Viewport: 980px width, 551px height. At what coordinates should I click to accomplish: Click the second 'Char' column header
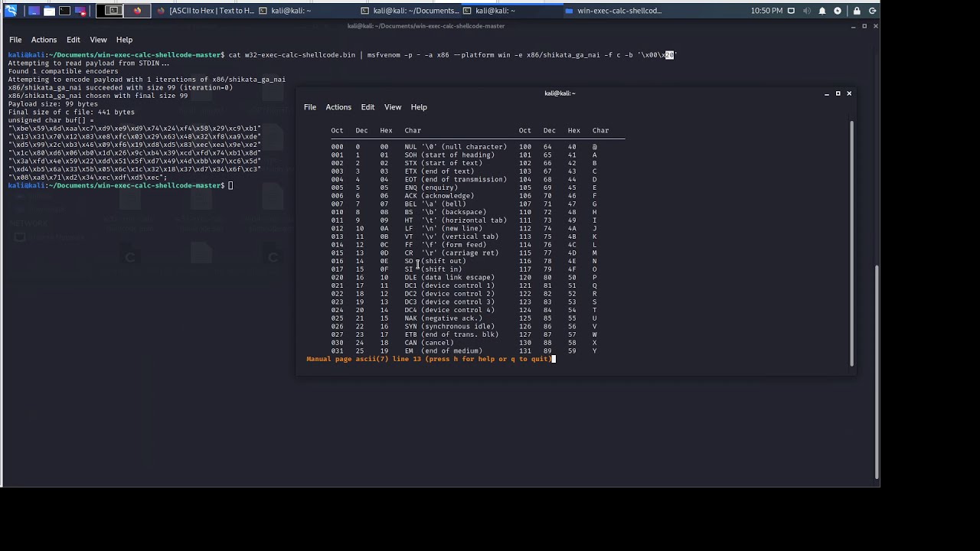coord(600,131)
